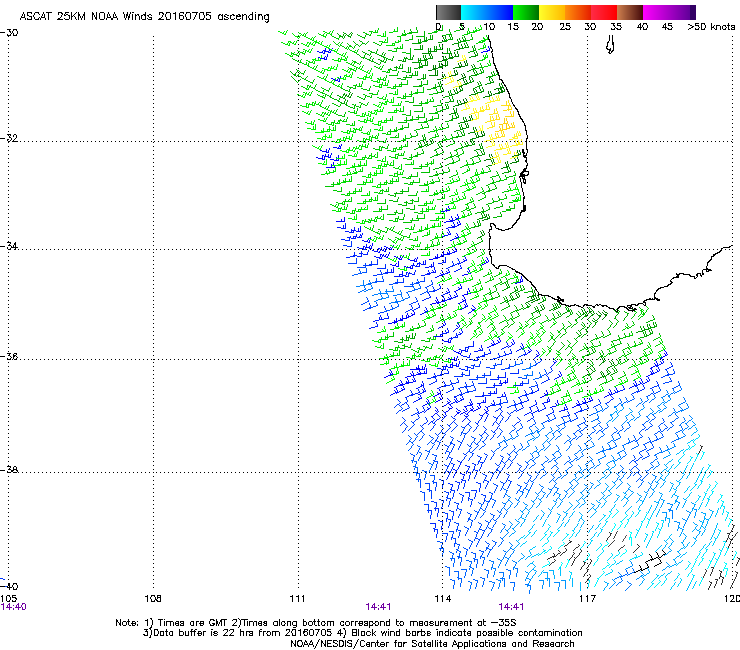
Task: Click the 'NOAA/NESDIS/Center for Satellite Applications and Research' credit
Action: pyautogui.click(x=432, y=644)
